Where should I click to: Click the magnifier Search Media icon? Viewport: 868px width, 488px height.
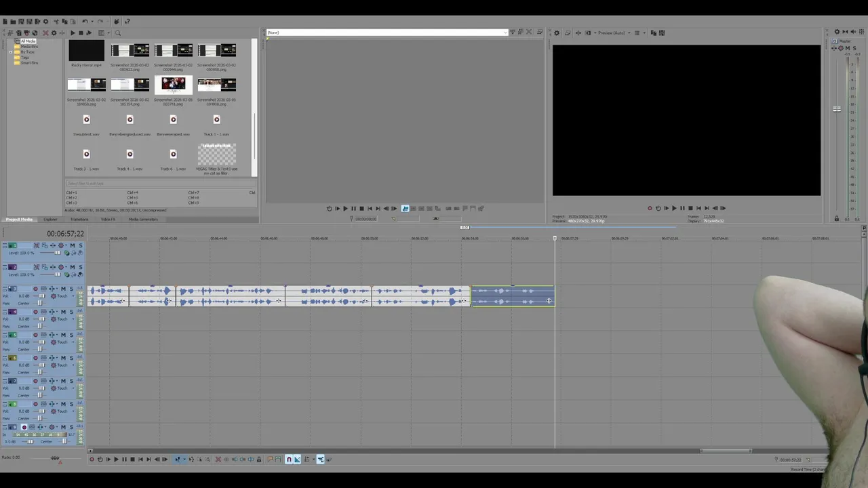tap(118, 33)
